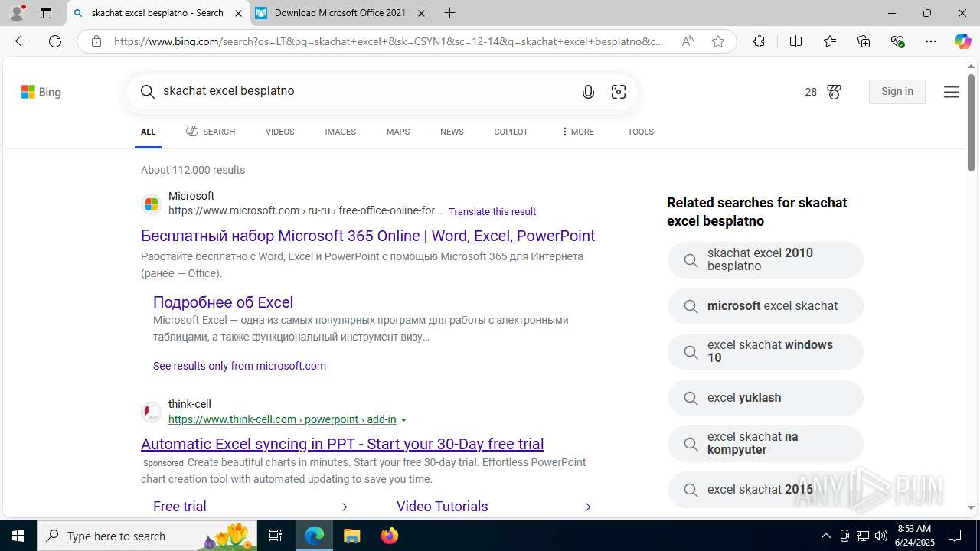Select related search microsoft excel skachat

pos(766,306)
